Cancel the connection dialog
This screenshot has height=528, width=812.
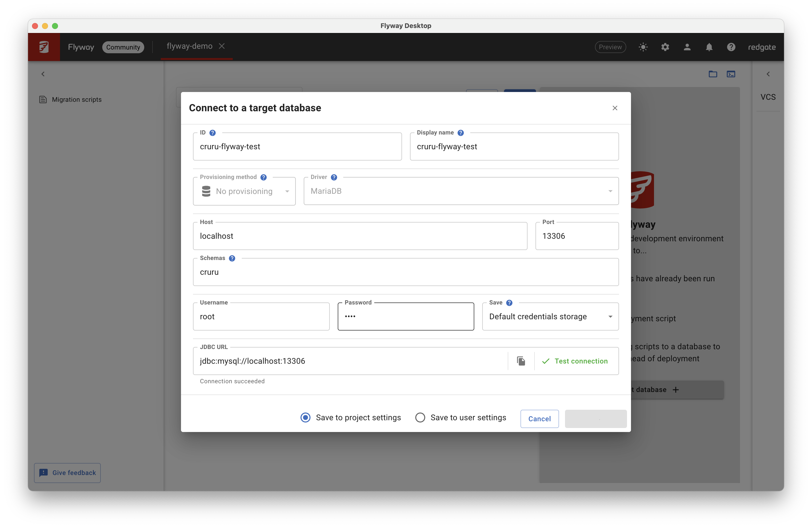tap(539, 419)
